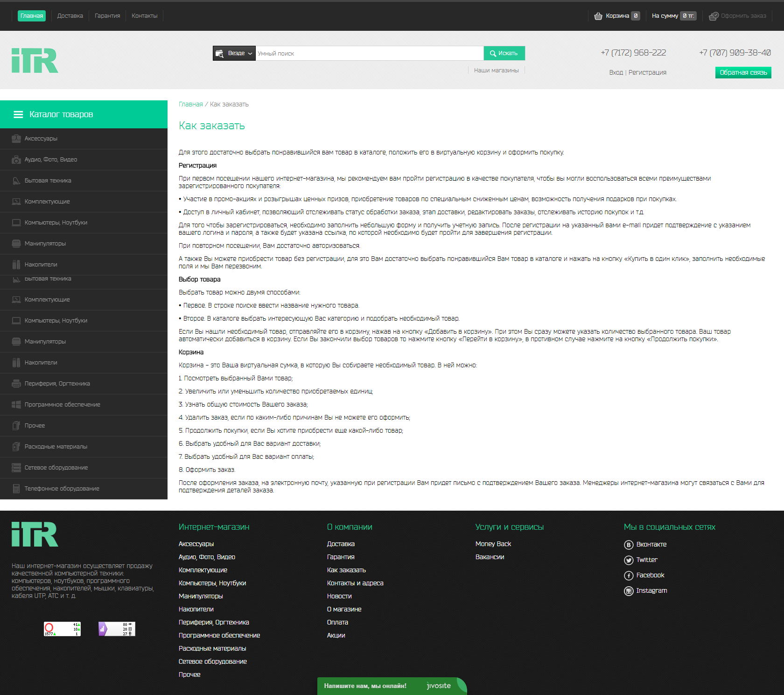Open footer link Акции
Image resolution: width=784 pixels, height=695 pixels.
click(x=336, y=635)
